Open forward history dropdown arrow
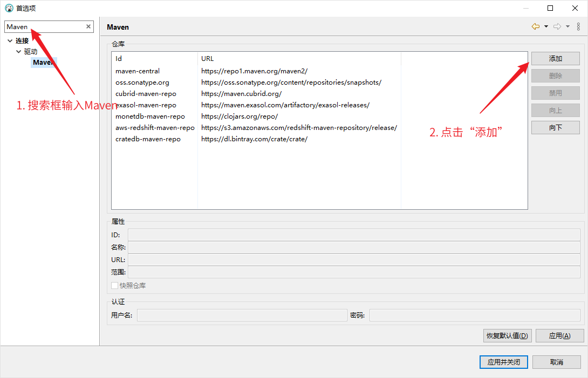Image resolution: width=588 pixels, height=378 pixels. pyautogui.click(x=568, y=26)
